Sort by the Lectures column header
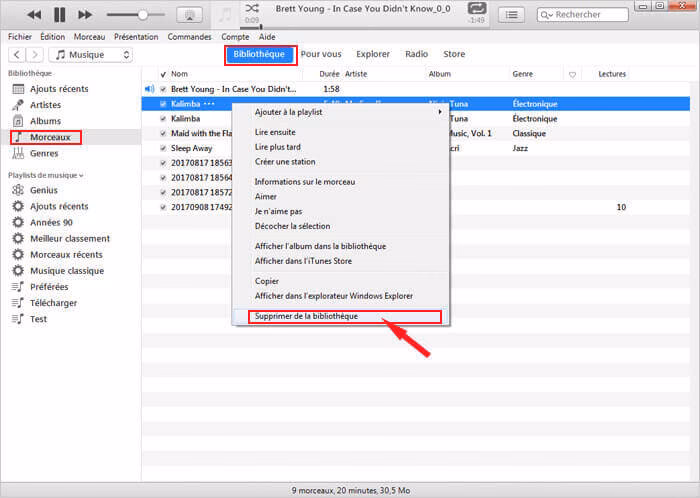The width and height of the screenshot is (700, 498). [x=612, y=74]
